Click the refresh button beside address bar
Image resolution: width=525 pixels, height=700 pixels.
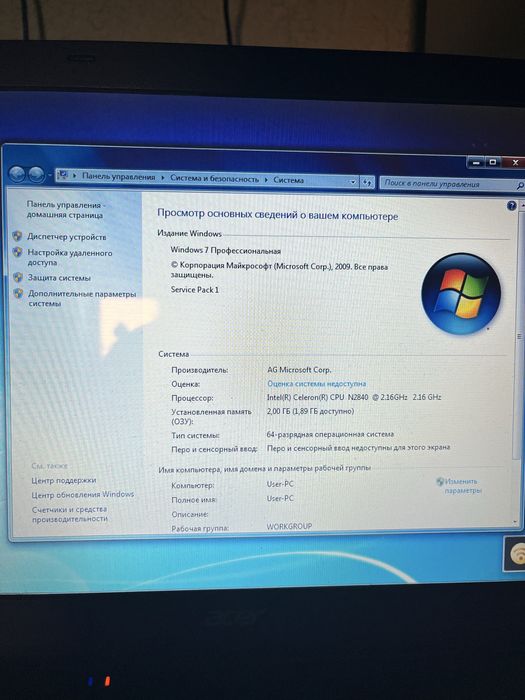pos(367,182)
